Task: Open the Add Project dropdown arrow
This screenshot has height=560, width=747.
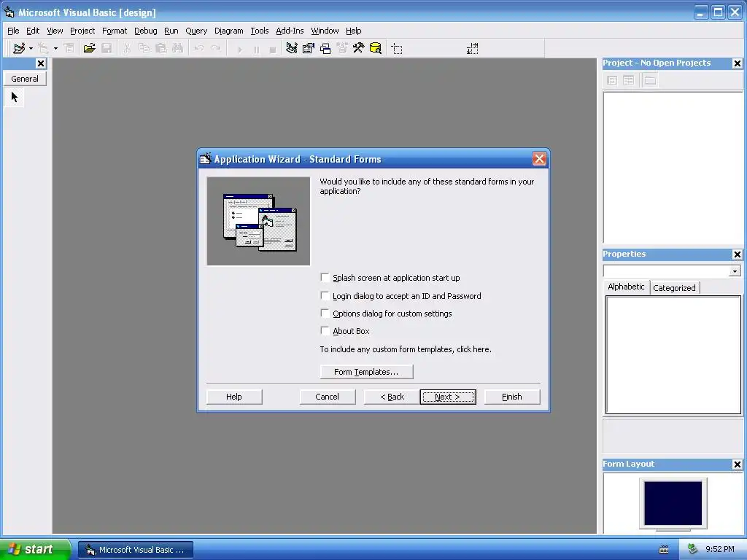Action: [x=31, y=48]
